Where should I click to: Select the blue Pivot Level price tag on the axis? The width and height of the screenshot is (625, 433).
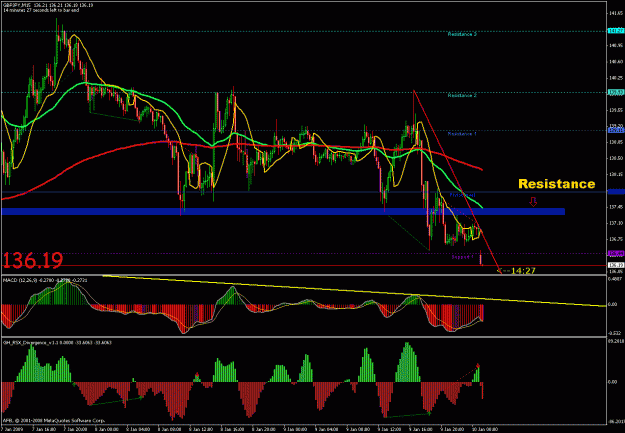(615, 192)
